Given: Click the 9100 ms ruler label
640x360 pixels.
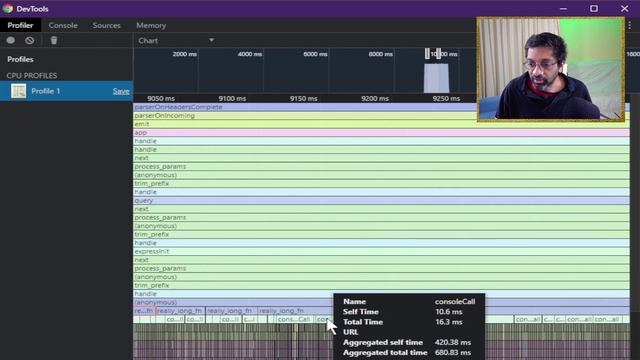Looking at the screenshot, I should tap(232, 98).
